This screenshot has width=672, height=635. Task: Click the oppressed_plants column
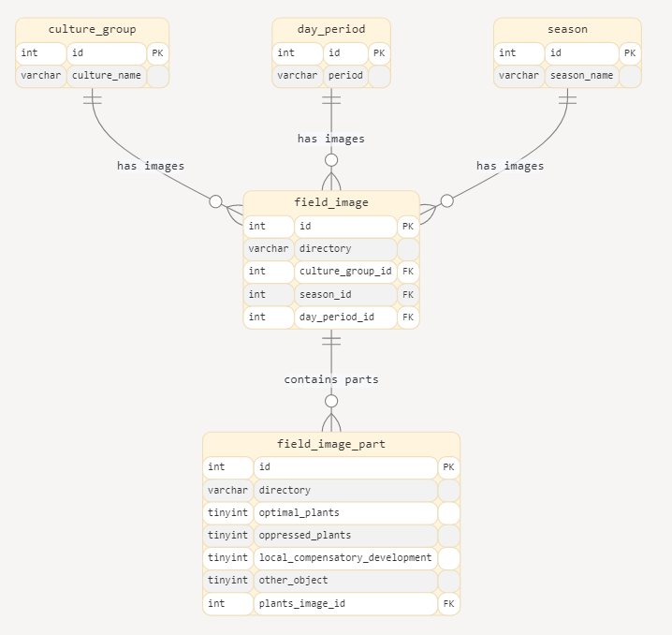point(344,536)
